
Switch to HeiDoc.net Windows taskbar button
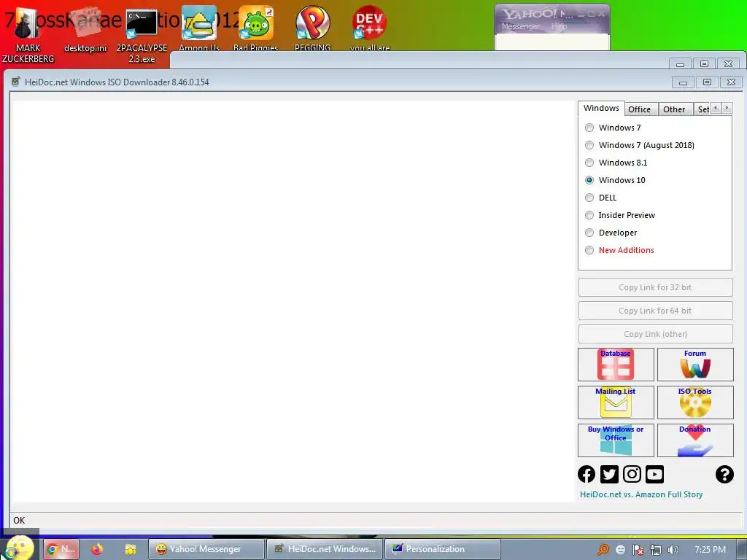click(x=325, y=549)
